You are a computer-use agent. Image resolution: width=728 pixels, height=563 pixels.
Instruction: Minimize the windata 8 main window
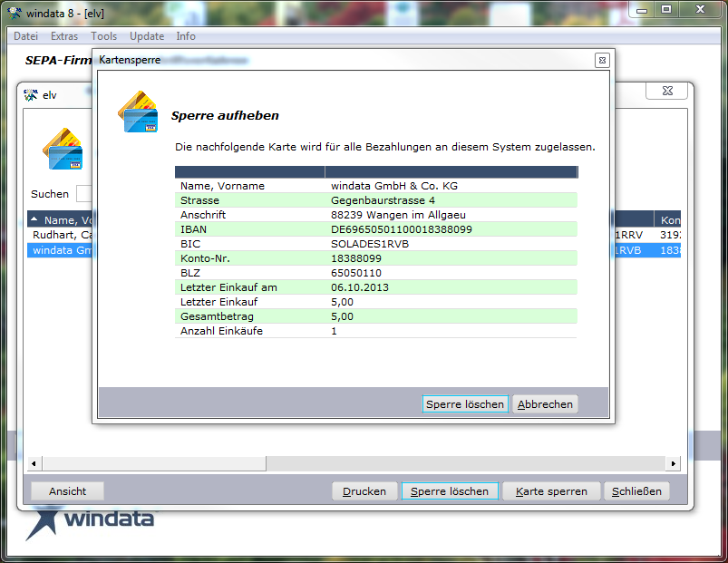click(x=642, y=10)
